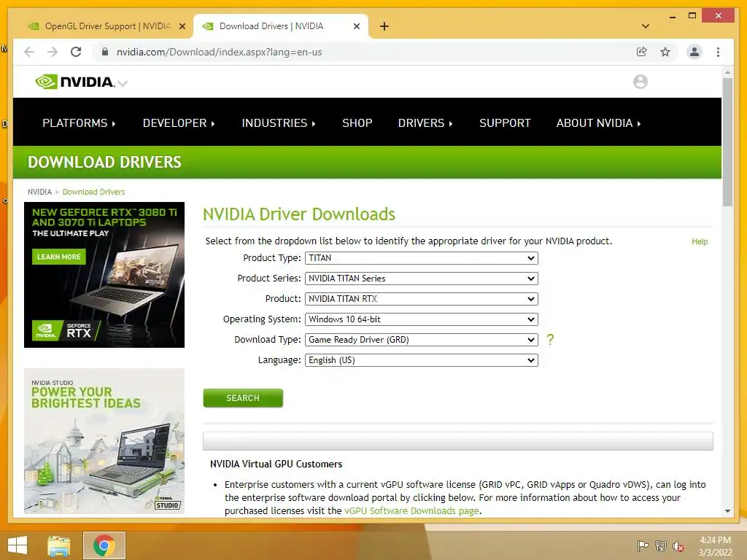Open the PLATFORMS menu

pyautogui.click(x=79, y=122)
